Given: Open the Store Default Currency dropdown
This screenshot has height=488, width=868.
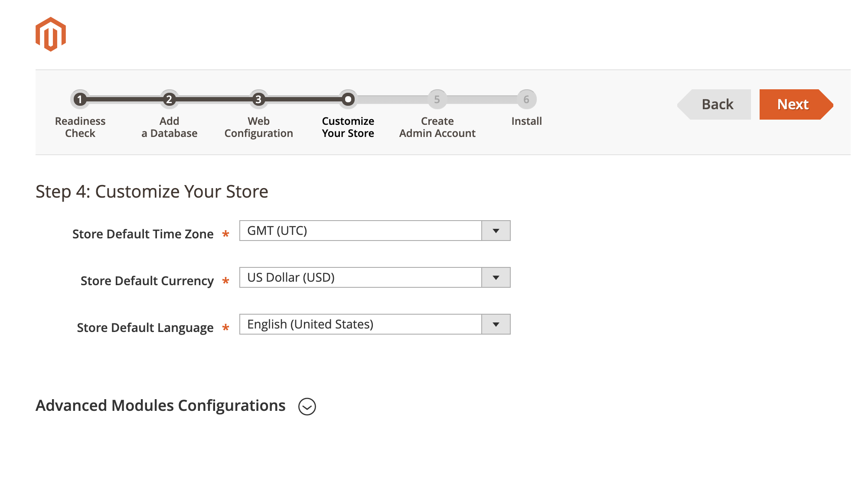Looking at the screenshot, I should [496, 277].
